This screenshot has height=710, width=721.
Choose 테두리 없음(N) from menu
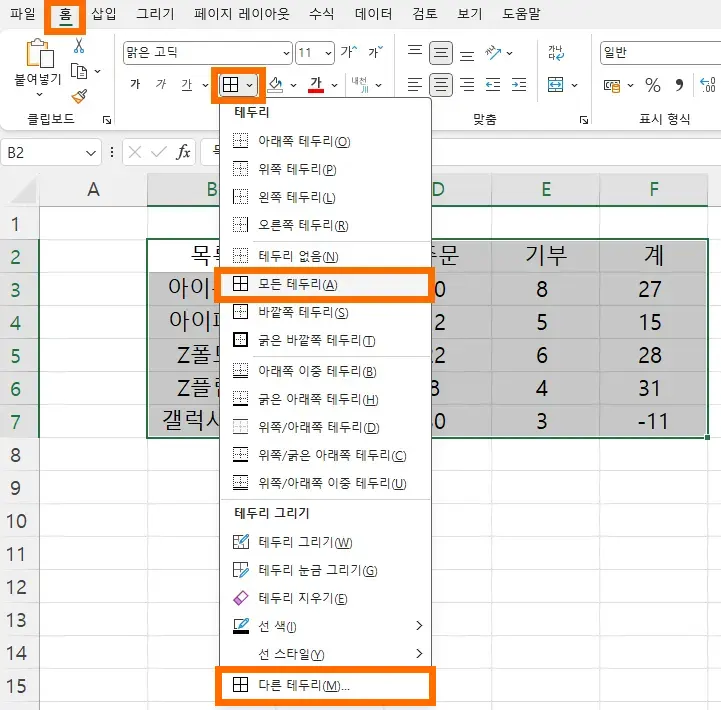pos(325,256)
